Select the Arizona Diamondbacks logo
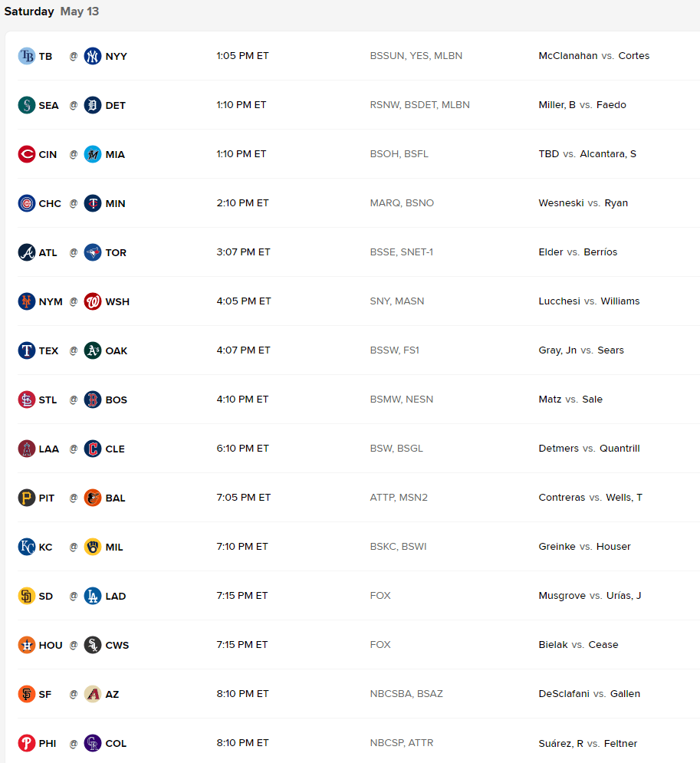The height and width of the screenshot is (763, 700). [x=93, y=694]
